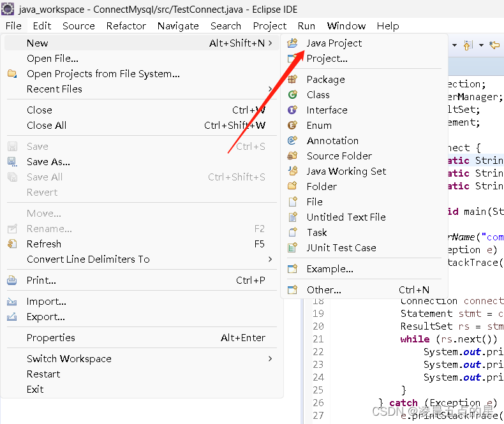This screenshot has height=424, width=504.
Task: Click the yellow back arrow toolbar icon
Action: coord(494,45)
